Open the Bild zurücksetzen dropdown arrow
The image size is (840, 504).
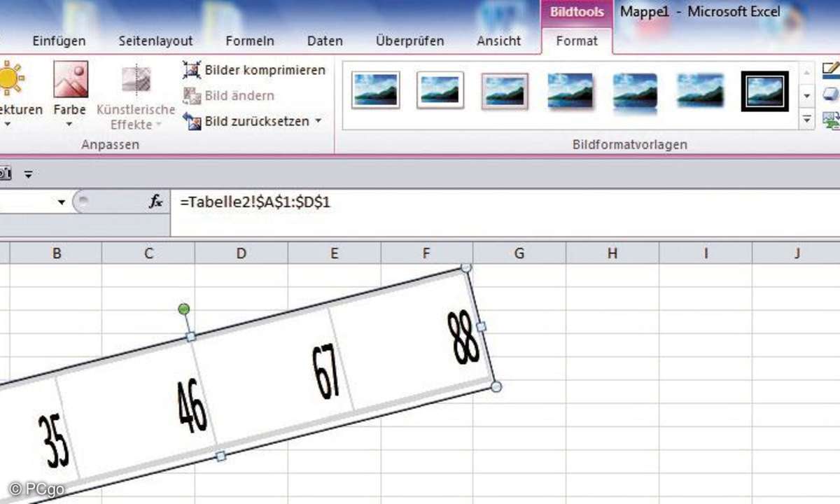point(318,121)
